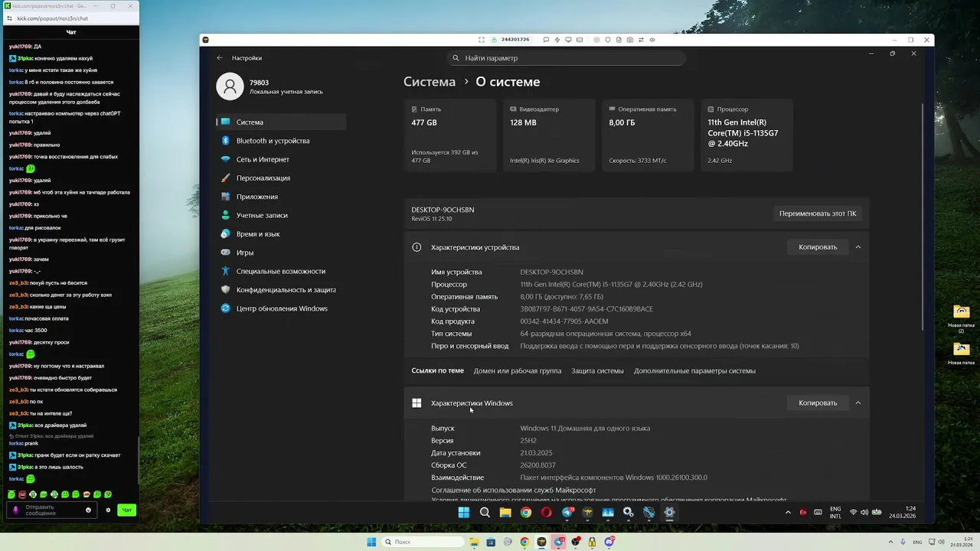Viewport: 980px width, 551px height.
Task: Open the chat icon in remote toolbar
Action: [546, 40]
